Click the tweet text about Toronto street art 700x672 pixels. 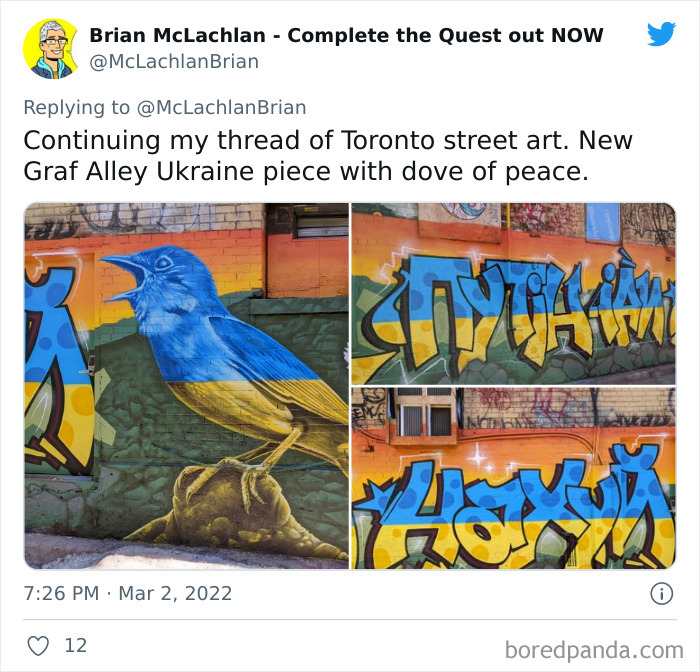coord(328,156)
